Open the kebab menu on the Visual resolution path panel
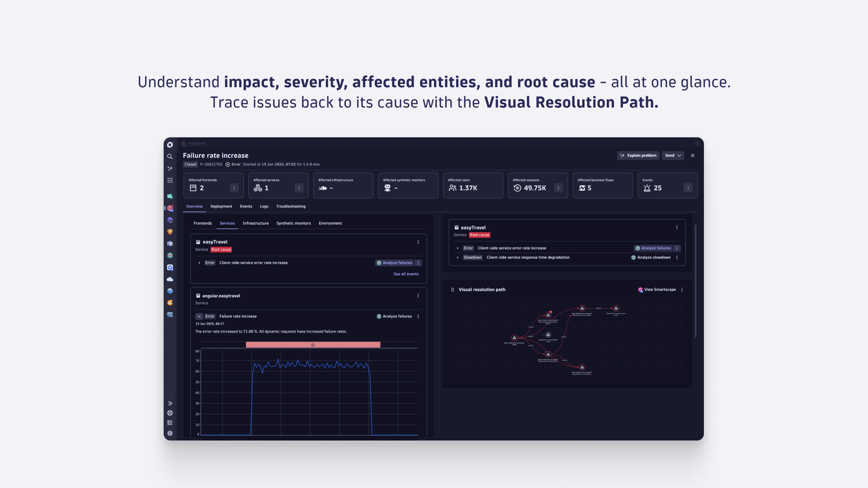 (682, 290)
